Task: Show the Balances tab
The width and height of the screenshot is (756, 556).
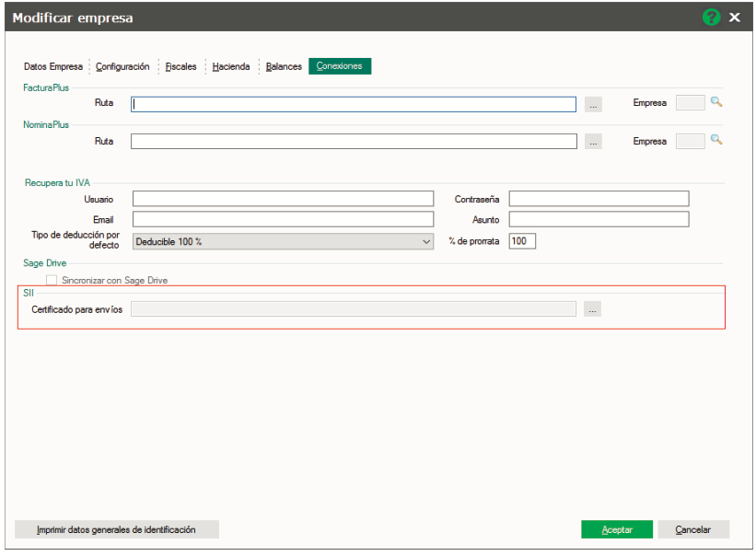Action: (284, 66)
